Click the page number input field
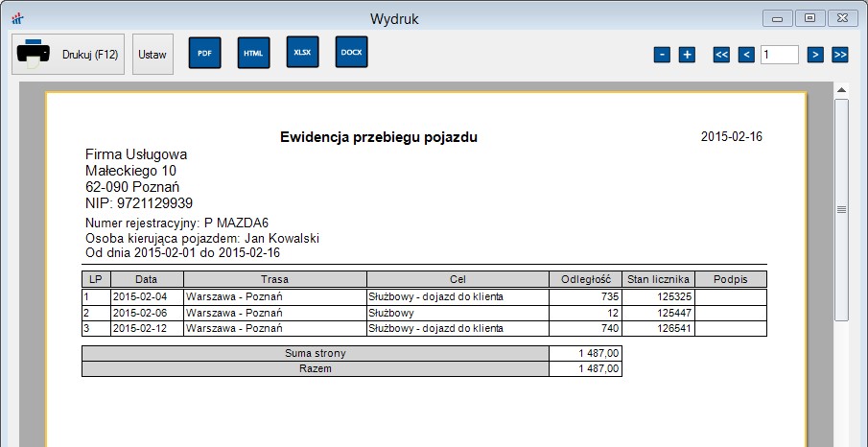This screenshot has height=447, width=868. (x=780, y=55)
